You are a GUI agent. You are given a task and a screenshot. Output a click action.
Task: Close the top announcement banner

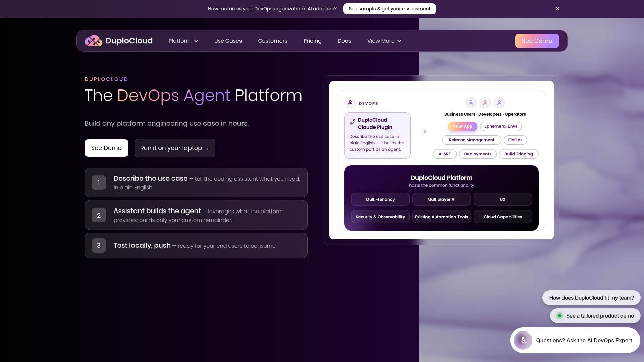click(558, 9)
